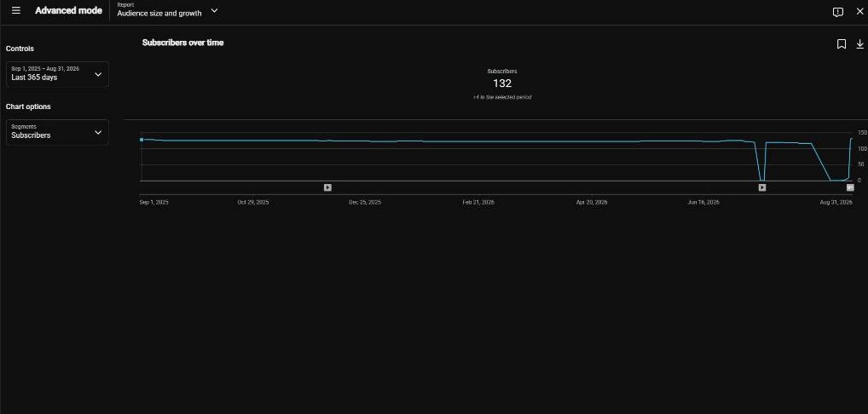Click the Subscribers 132 metric total

pyautogui.click(x=502, y=83)
